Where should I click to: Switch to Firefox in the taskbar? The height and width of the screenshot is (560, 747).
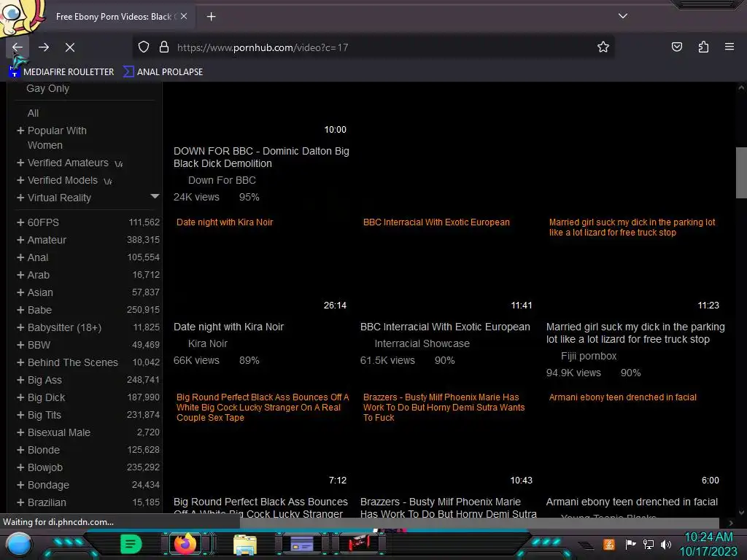click(x=185, y=544)
